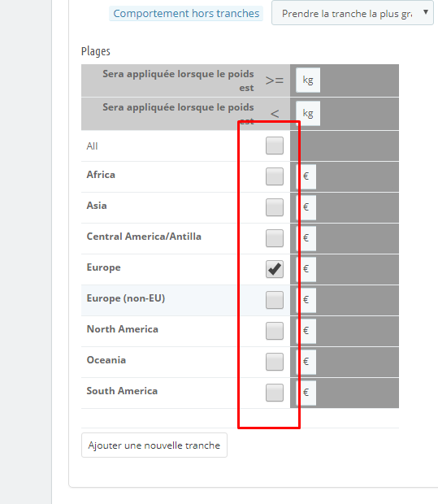Image resolution: width=438 pixels, height=504 pixels.
Task: Click the Oceania price euro field
Action: [x=306, y=362]
